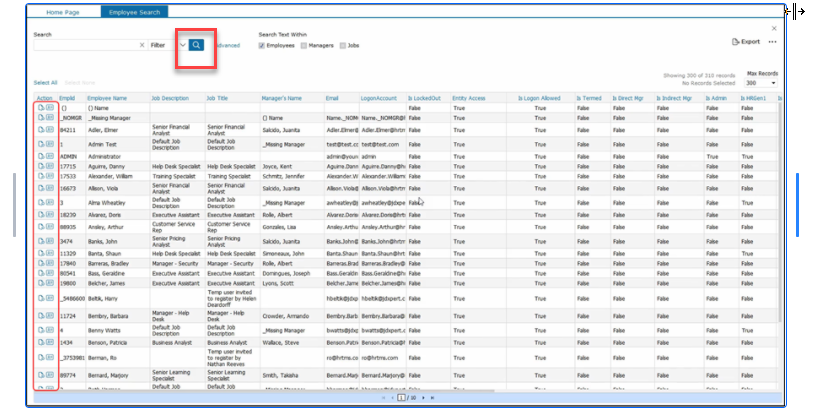The height and width of the screenshot is (412, 814).
Task: Uncheck the Employees checkbox
Action: 262,45
